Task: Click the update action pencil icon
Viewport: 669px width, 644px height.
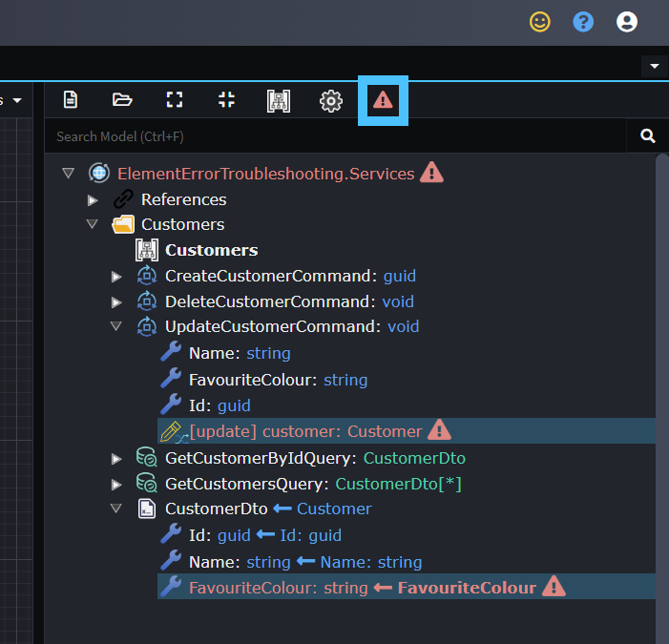Action: click(x=172, y=431)
